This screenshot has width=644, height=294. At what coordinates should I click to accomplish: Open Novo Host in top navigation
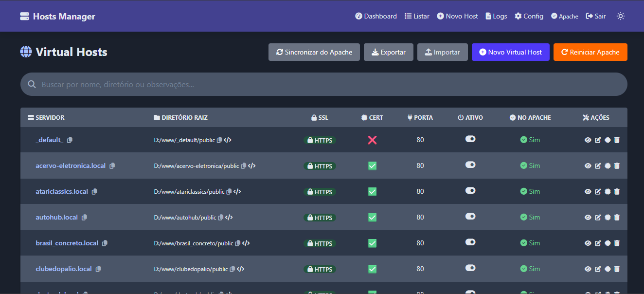(x=458, y=16)
